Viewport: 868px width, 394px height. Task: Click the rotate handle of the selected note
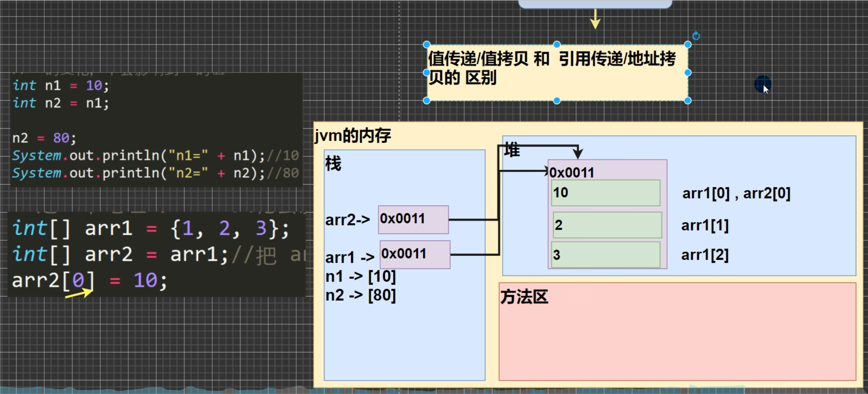pos(696,36)
